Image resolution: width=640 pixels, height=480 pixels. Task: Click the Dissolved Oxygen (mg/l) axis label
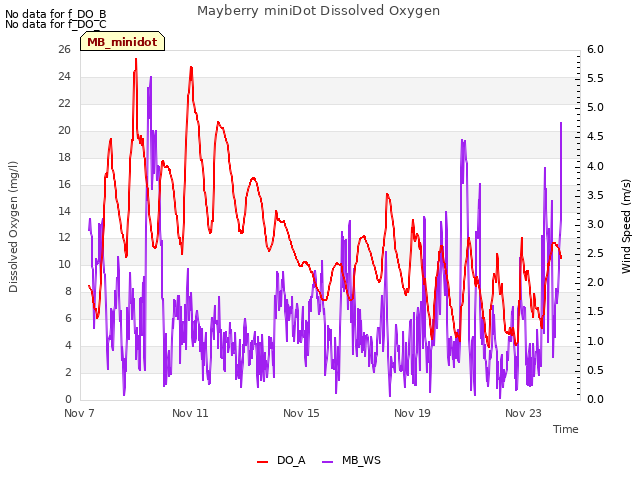(13, 227)
